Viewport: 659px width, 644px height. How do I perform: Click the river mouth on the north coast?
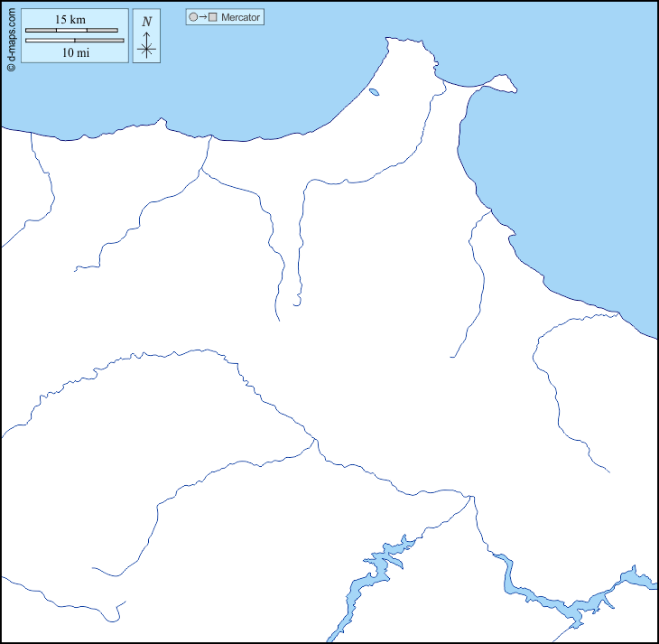[x=210, y=137]
